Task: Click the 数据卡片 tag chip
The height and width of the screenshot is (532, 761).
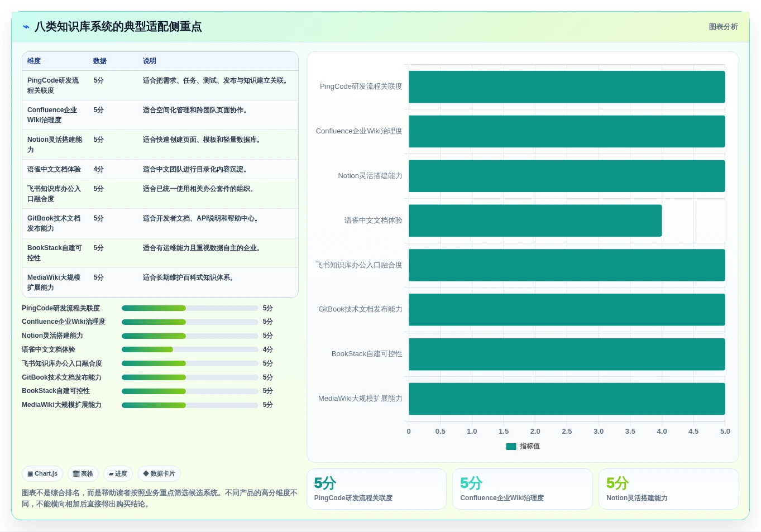Action: click(159, 473)
